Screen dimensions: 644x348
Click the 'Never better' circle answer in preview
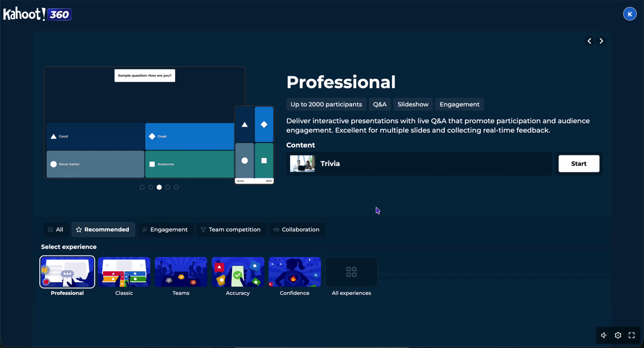pyautogui.click(x=95, y=164)
